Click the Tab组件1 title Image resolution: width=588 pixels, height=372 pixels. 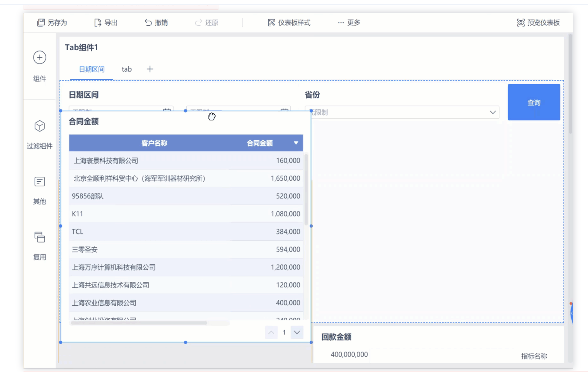[x=81, y=47]
